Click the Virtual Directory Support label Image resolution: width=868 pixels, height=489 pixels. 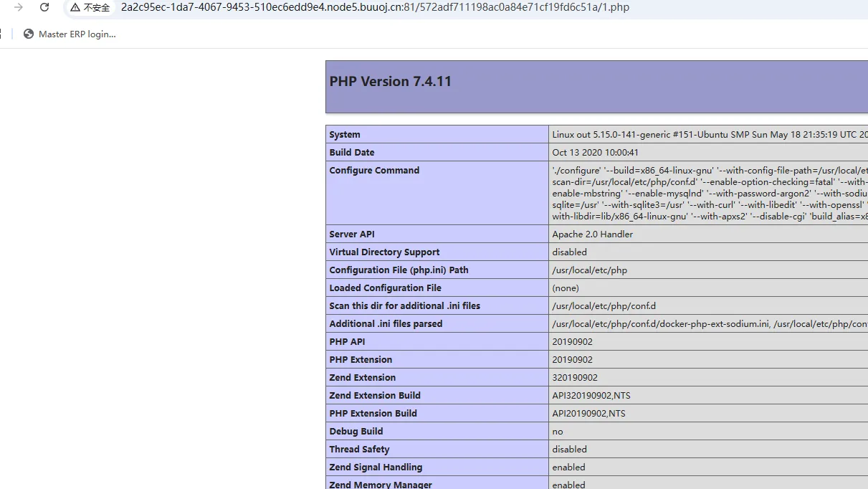coord(384,252)
